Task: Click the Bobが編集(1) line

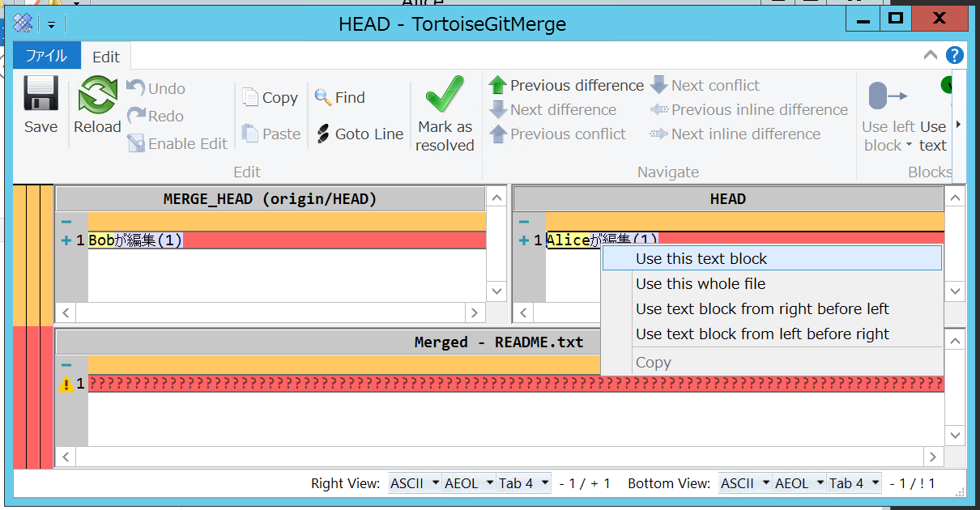Action: pos(288,240)
